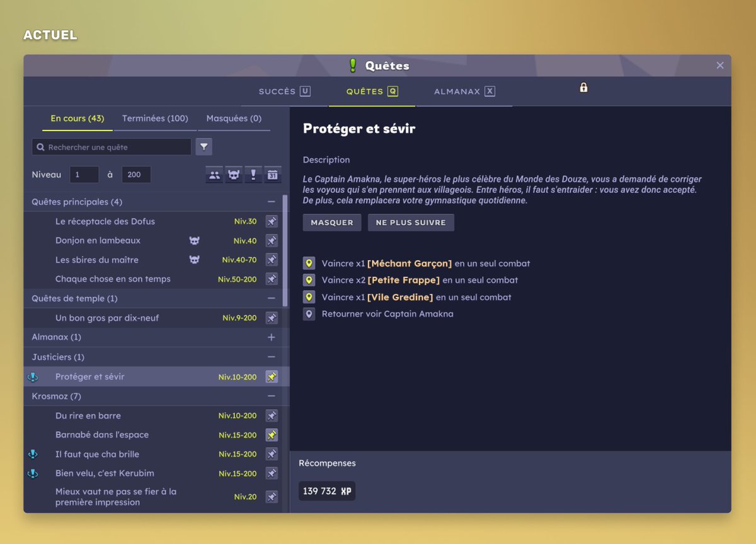Image resolution: width=756 pixels, height=544 pixels.
Task: Show the En cours (43) quests
Action: coord(77,119)
